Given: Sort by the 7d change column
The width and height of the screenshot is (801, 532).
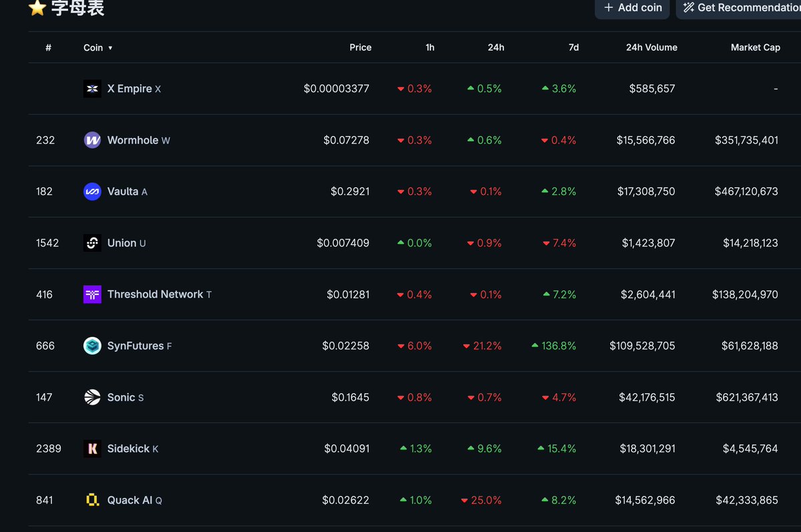Looking at the screenshot, I should (573, 47).
